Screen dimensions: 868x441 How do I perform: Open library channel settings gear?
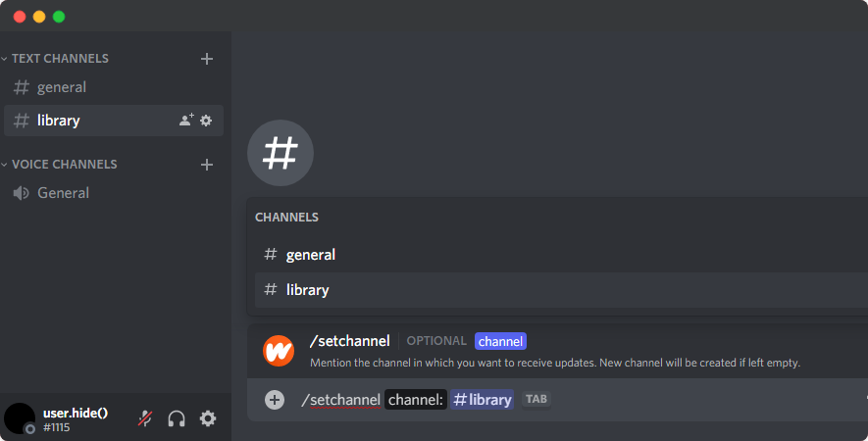pyautogui.click(x=206, y=121)
